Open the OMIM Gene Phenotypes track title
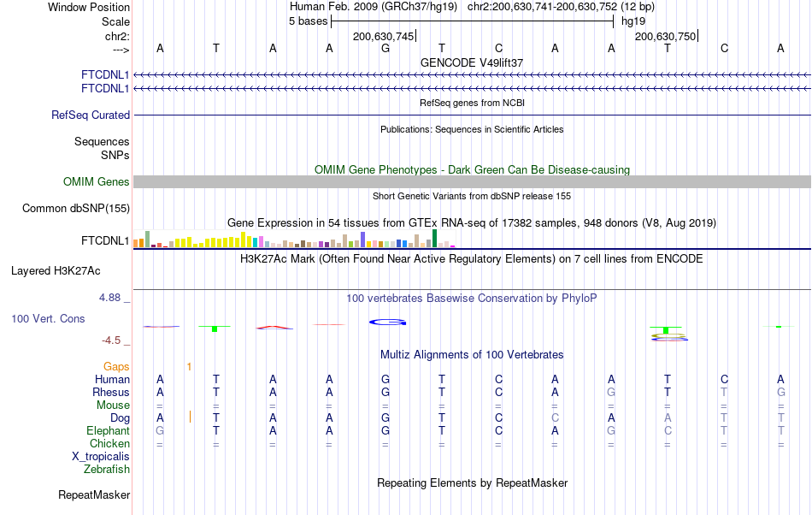 (x=472, y=170)
